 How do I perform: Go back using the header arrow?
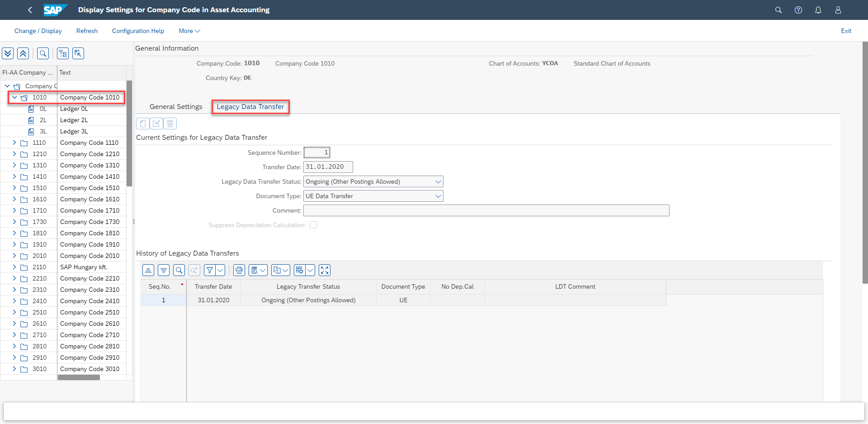[x=30, y=10]
